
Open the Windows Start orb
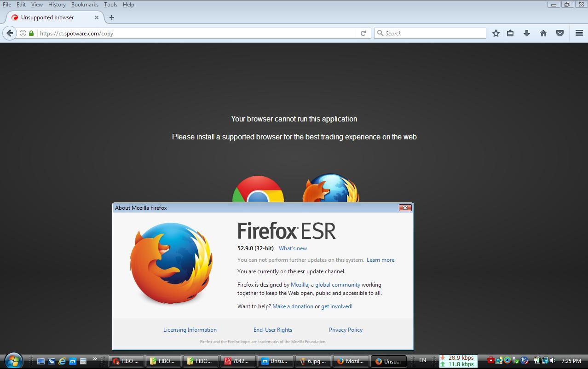(x=13, y=361)
